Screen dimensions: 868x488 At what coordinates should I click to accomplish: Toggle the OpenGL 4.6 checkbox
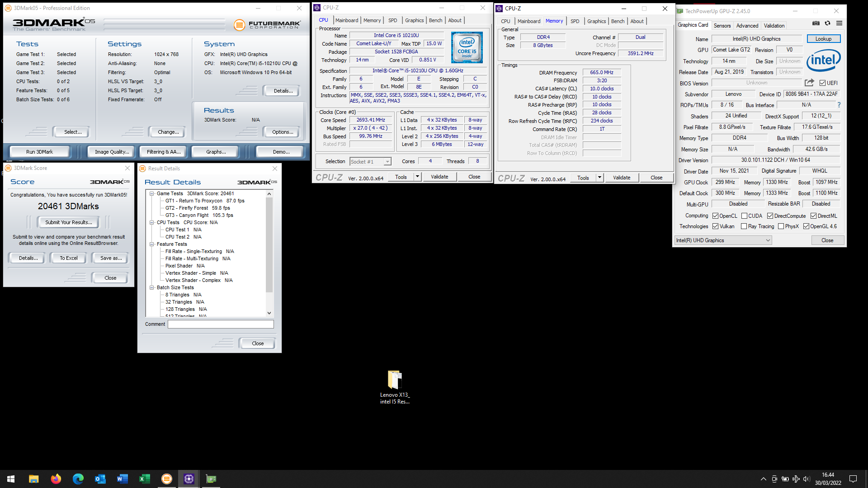coord(806,226)
